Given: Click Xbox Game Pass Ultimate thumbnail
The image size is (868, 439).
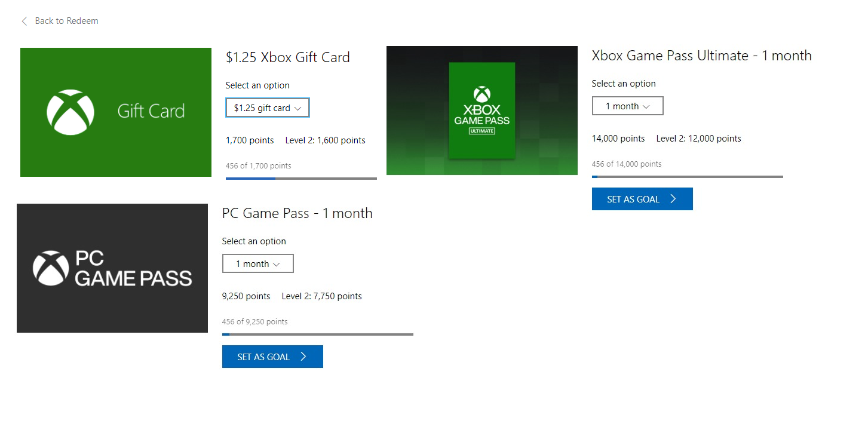Looking at the screenshot, I should click(481, 110).
